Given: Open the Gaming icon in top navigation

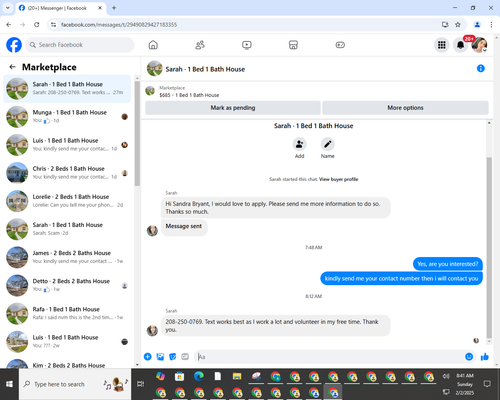Looking at the screenshot, I should click(340, 45).
